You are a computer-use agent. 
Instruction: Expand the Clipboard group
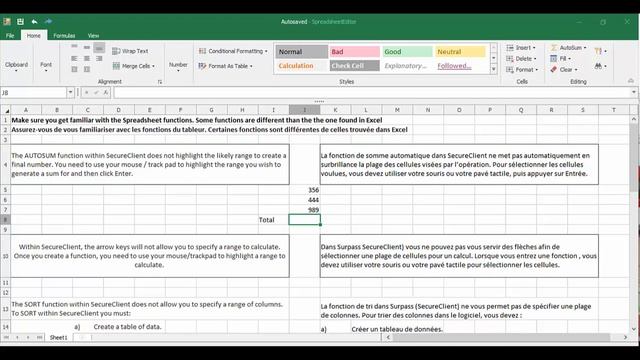click(x=16, y=67)
